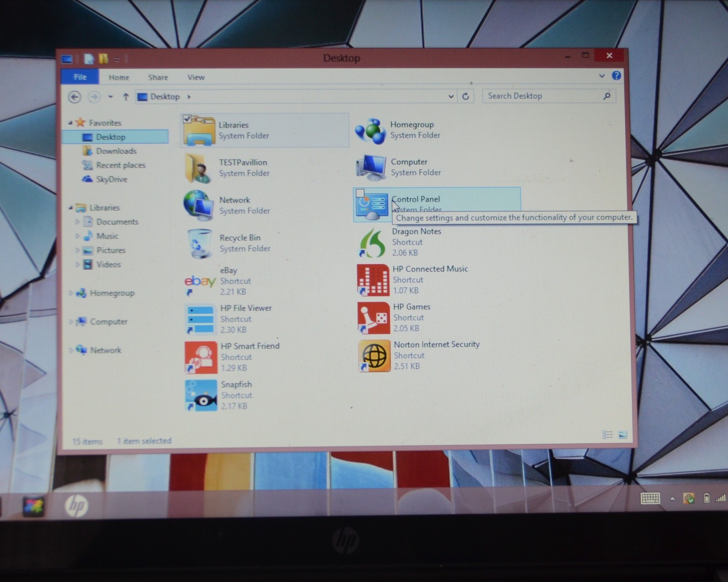
Task: Expand the Homegroup node in sidebar
Action: (71, 293)
